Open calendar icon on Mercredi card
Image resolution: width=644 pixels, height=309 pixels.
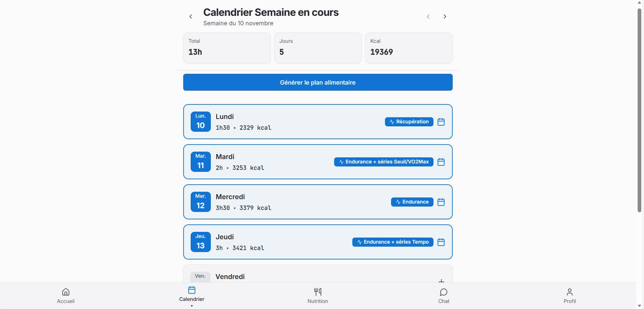click(x=441, y=202)
